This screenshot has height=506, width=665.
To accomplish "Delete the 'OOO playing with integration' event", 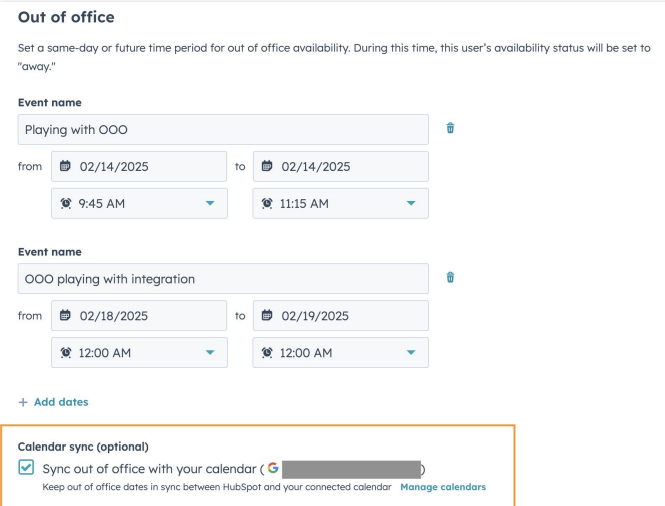I will coord(450,277).
